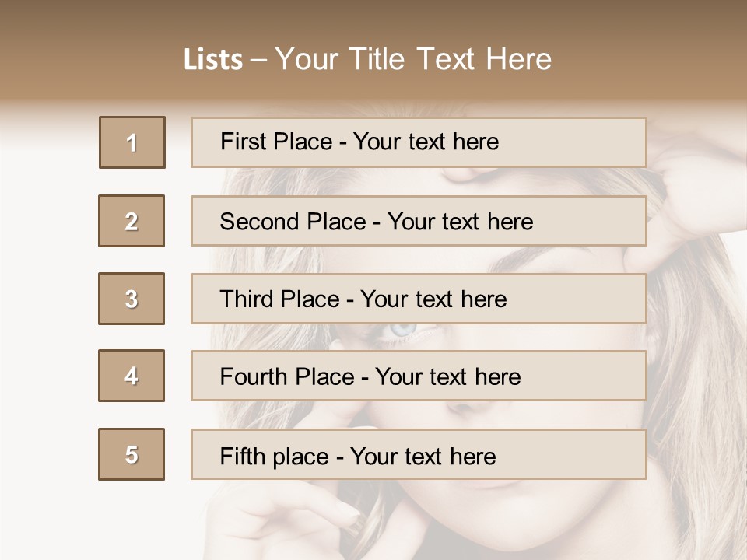Click the empty white area left of number boxes
Image resolution: width=747 pixels, height=560 pixels.
[47, 311]
